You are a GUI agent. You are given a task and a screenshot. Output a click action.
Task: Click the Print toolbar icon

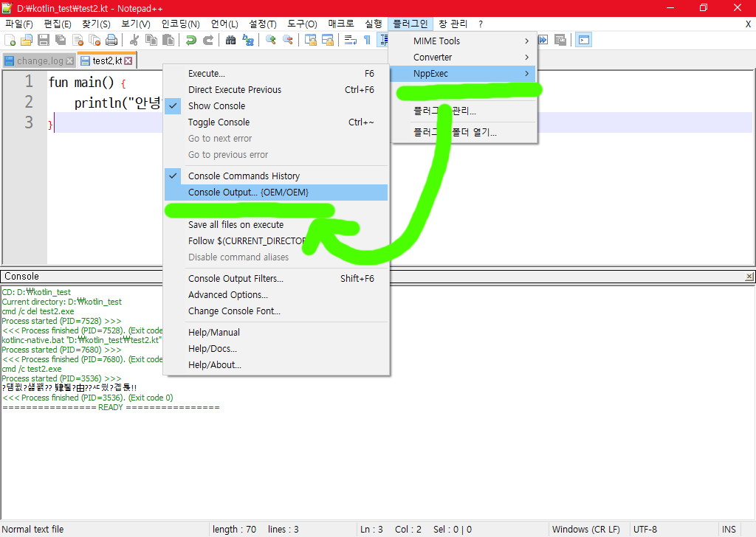(111, 40)
